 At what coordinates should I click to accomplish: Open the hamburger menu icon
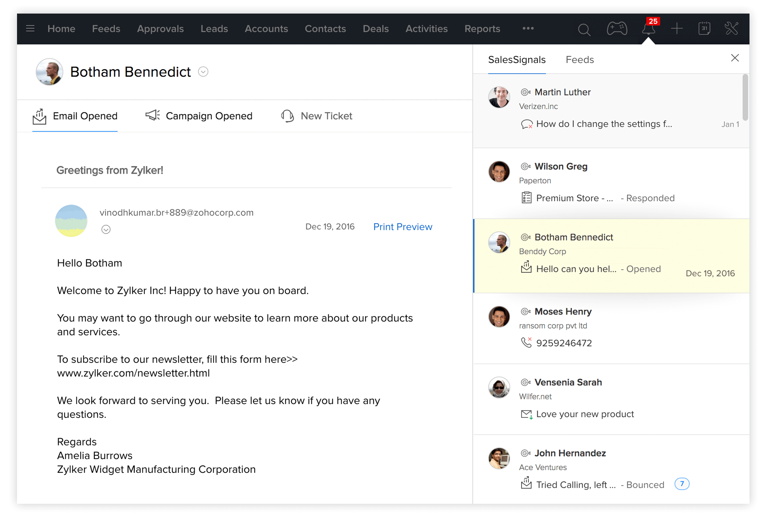[x=30, y=29]
